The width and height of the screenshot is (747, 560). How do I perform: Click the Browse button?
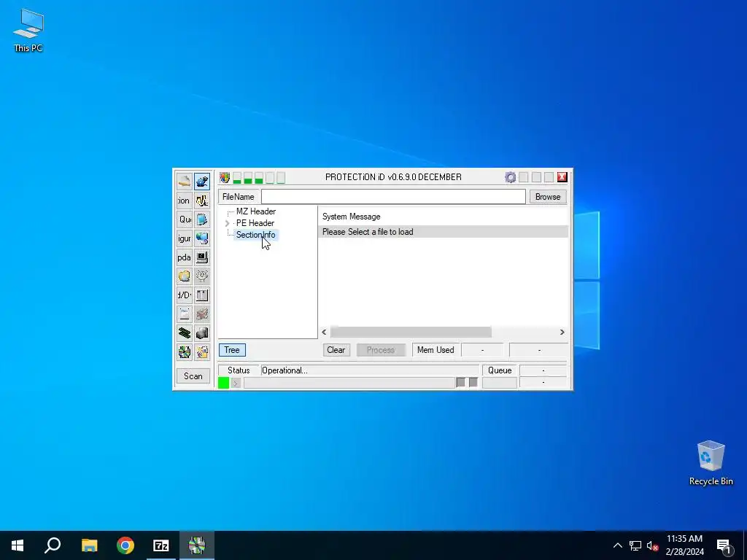pyautogui.click(x=548, y=197)
